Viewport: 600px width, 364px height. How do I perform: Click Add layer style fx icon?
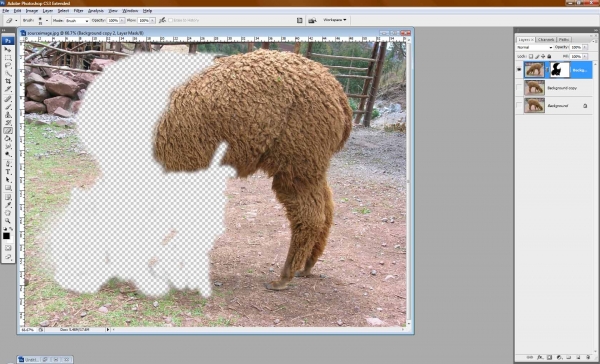pos(540,357)
